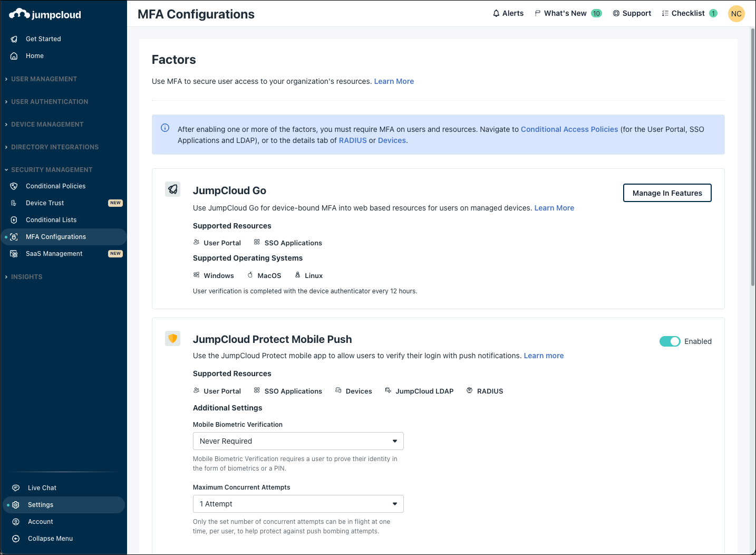Click the 'Supported Operating Systems' label
Image resolution: width=756 pixels, height=555 pixels.
[248, 258]
